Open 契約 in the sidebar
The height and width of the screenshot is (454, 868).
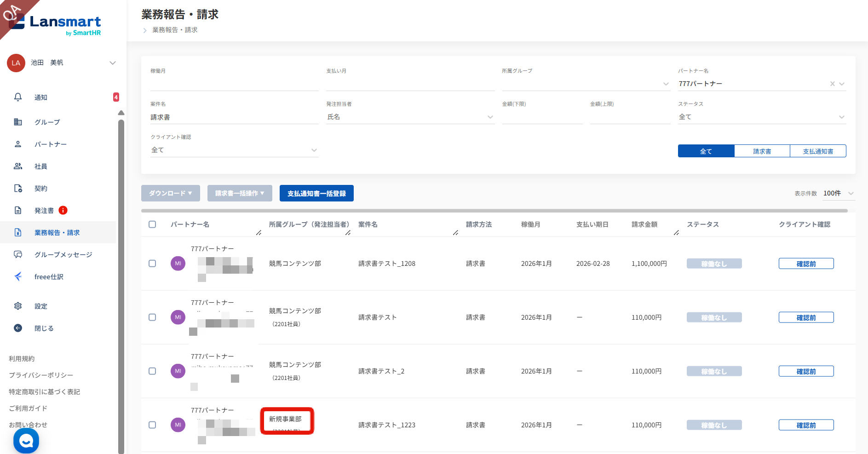point(41,188)
